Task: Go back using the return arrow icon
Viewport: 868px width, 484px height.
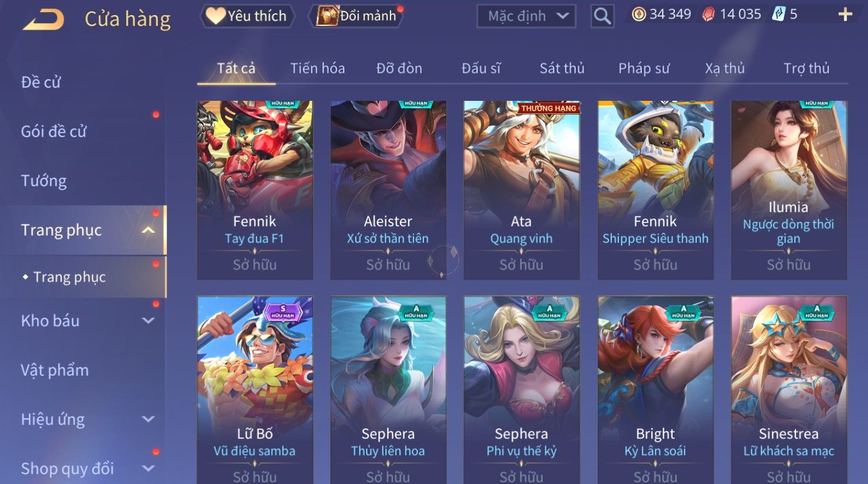Action: (43, 20)
